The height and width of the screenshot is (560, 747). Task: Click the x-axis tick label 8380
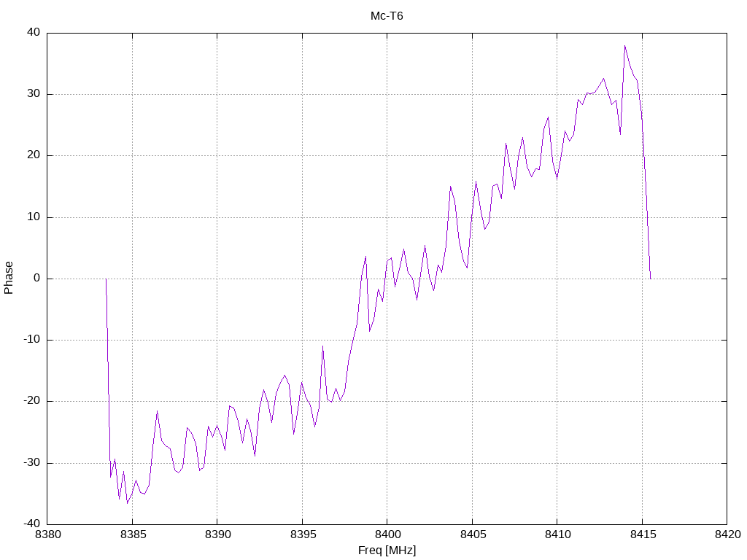(47, 534)
